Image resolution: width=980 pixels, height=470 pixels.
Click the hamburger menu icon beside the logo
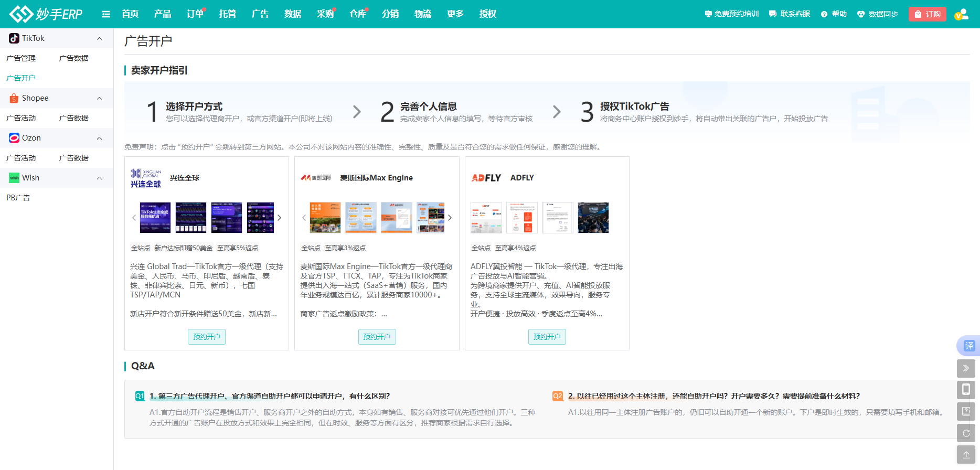tap(106, 14)
